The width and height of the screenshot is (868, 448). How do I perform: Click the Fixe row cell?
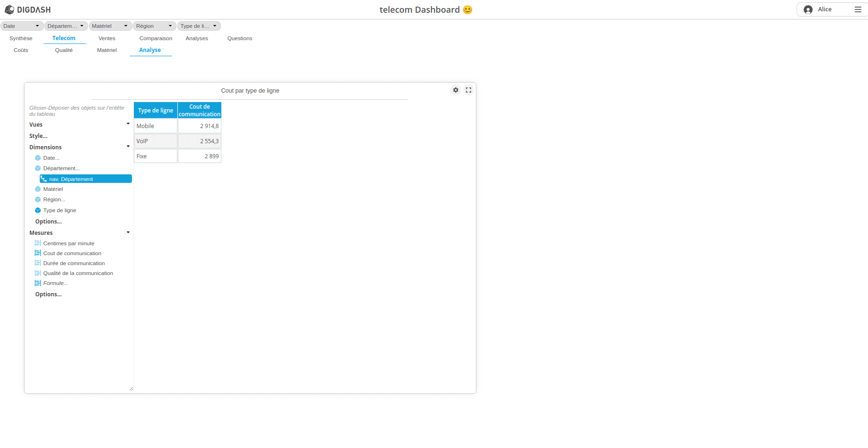point(156,156)
